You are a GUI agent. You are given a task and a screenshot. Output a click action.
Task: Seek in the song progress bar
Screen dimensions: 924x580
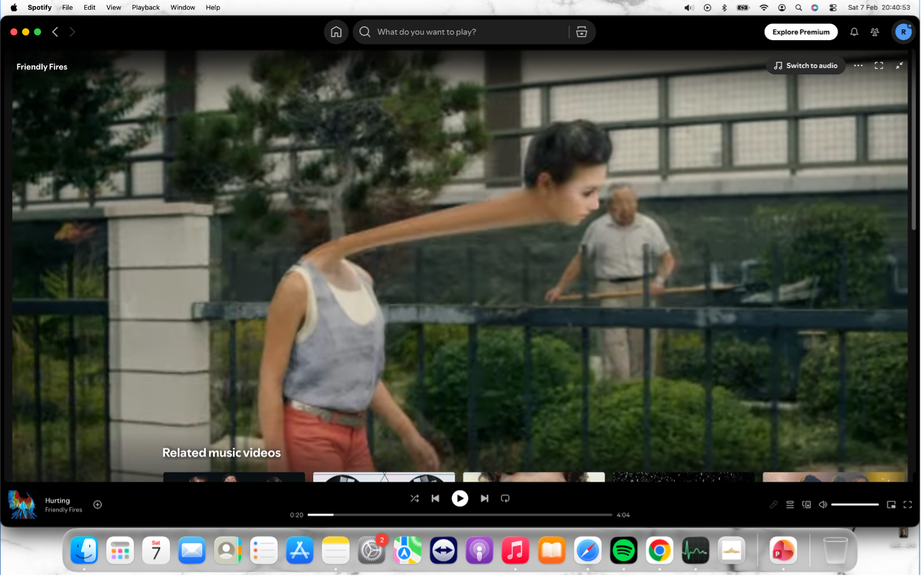click(460, 515)
